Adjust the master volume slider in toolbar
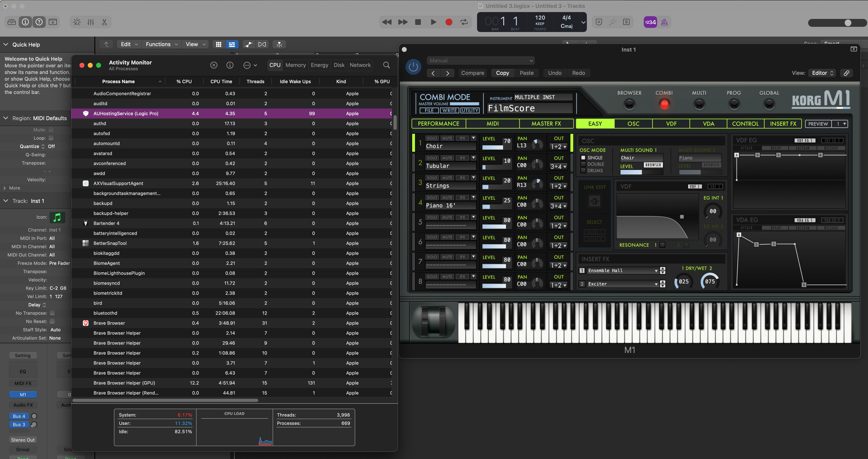Viewport: 868px width, 459px height. point(837,23)
